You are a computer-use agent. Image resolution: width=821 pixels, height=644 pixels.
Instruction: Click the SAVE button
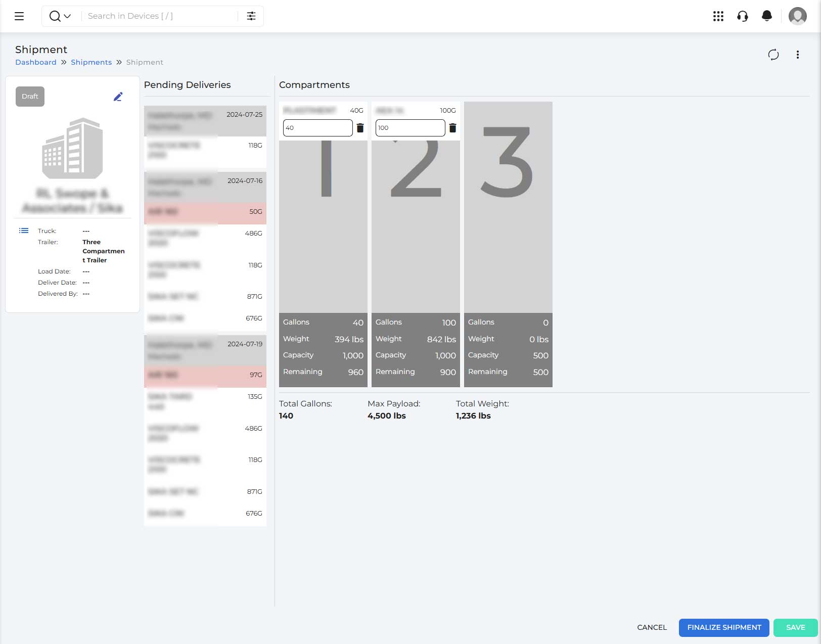795,627
